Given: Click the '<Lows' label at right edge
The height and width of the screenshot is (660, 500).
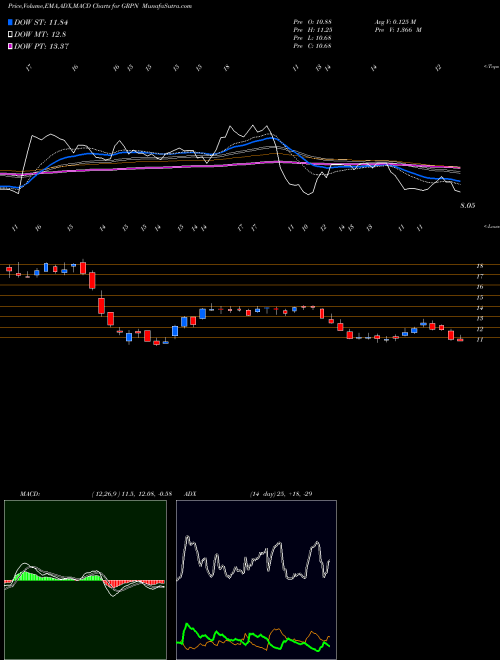Looking at the screenshot, I should click(491, 226).
